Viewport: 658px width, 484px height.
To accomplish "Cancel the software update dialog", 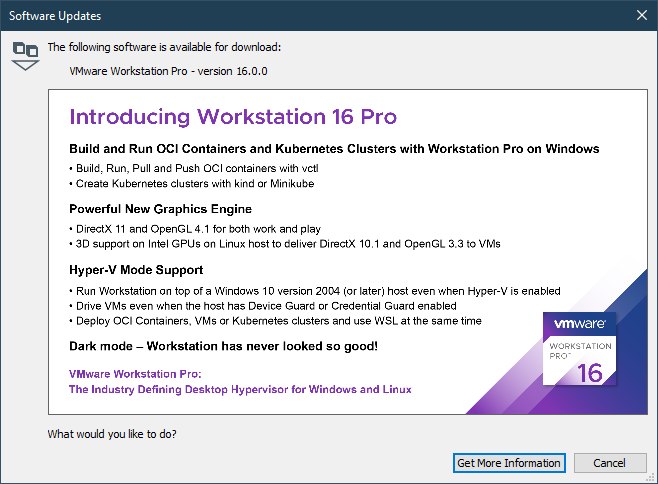I will pos(610,463).
